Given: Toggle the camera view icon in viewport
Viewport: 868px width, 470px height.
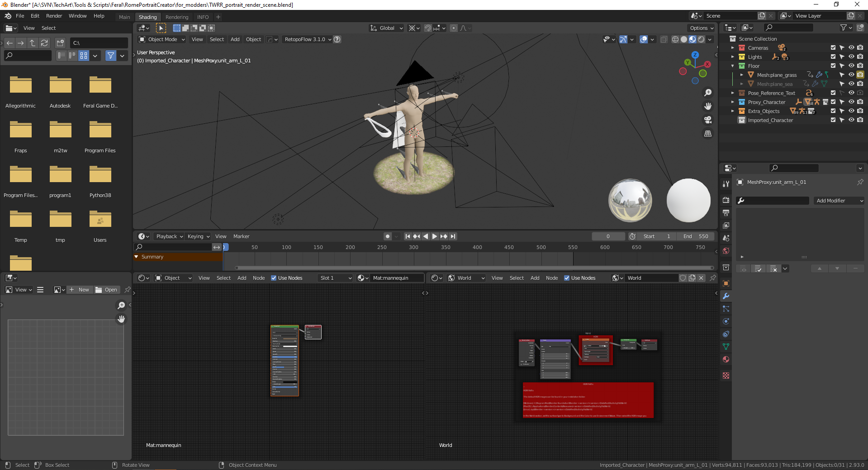Looking at the screenshot, I should 708,120.
